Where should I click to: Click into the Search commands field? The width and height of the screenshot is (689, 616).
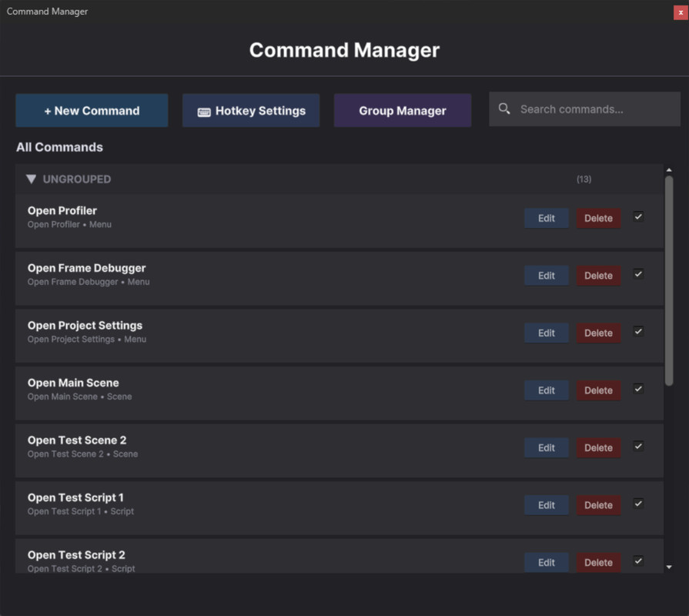593,109
